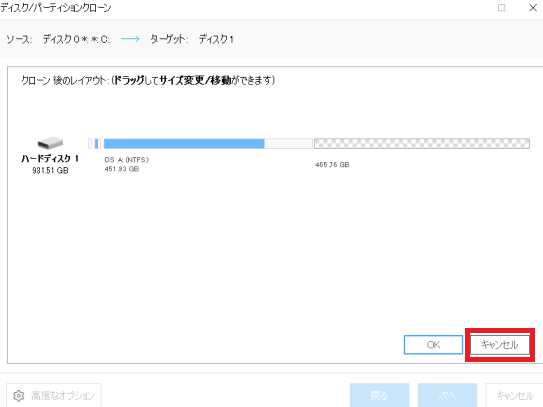Click the gear icon for advanced options

tap(18, 395)
